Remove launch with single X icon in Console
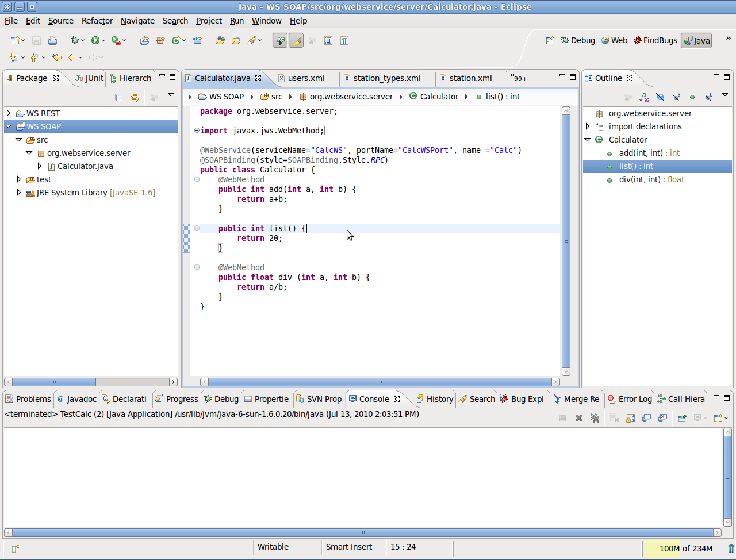Screen dimensions: 736x560 (x=579, y=418)
